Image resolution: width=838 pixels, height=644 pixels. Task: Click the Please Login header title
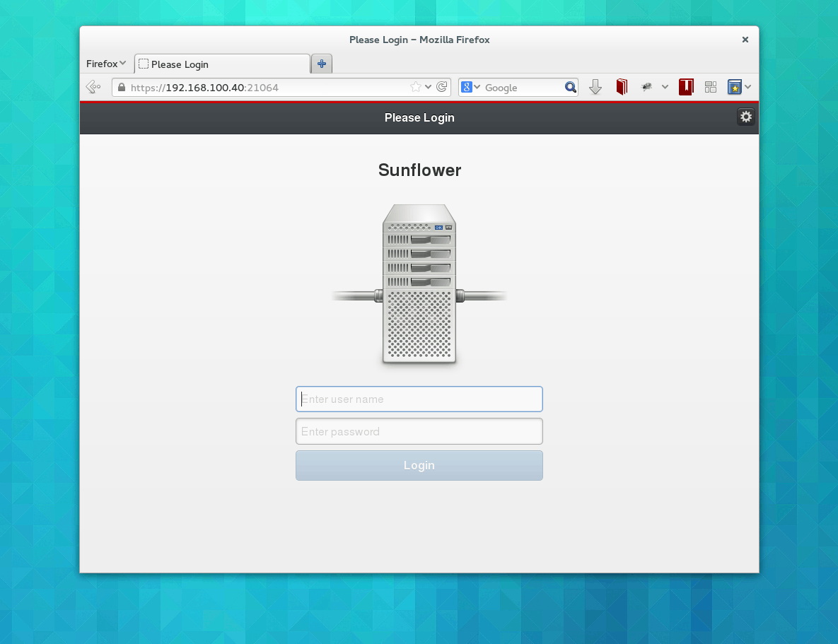(419, 117)
